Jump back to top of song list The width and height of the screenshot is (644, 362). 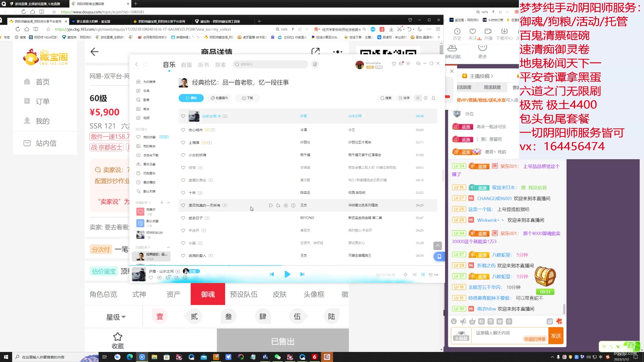click(x=438, y=246)
